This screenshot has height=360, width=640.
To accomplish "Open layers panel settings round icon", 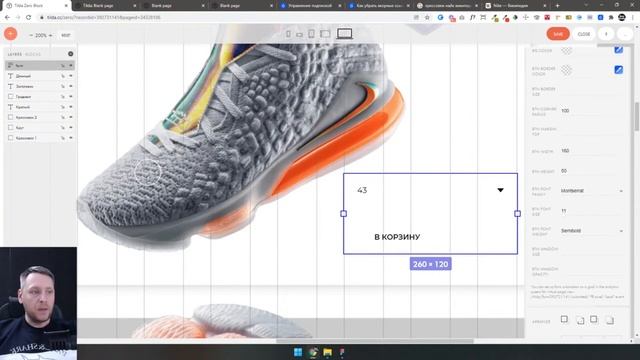I will point(71,54).
